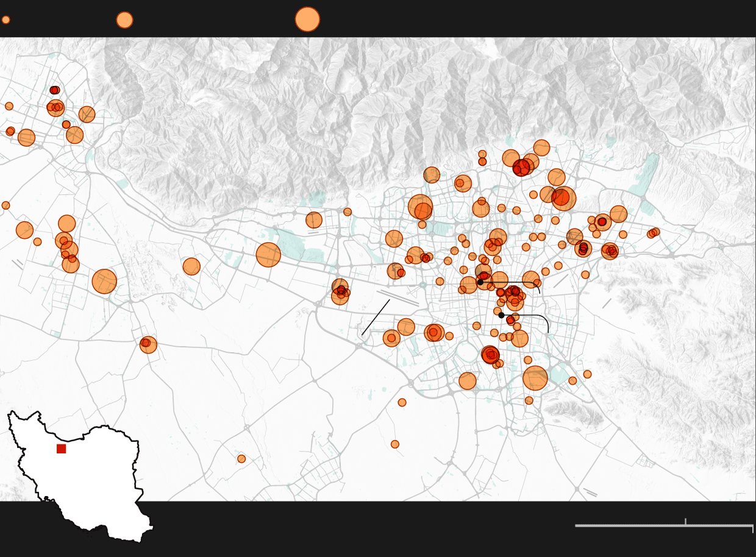This screenshot has height=557, width=756.
Task: Click the middle tick mark on the scale bar
Action: (x=685, y=522)
